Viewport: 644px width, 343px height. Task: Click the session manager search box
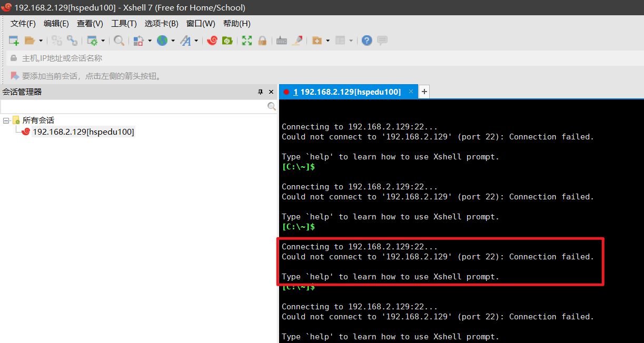click(134, 106)
